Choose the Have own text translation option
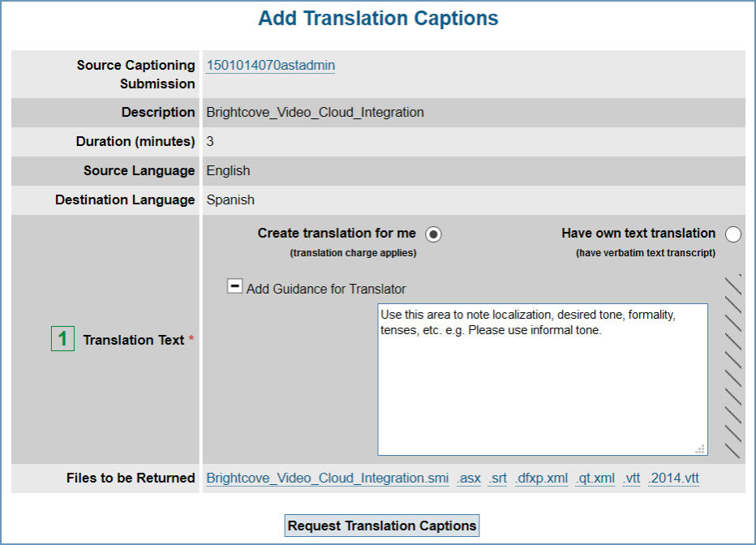Image resolution: width=756 pixels, height=545 pixels. click(x=733, y=234)
